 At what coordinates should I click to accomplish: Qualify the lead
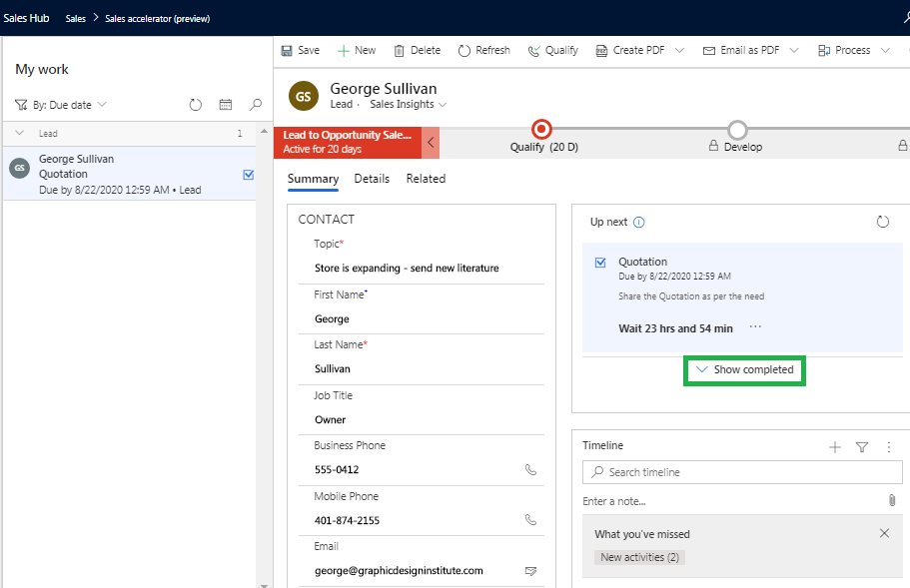pos(553,51)
